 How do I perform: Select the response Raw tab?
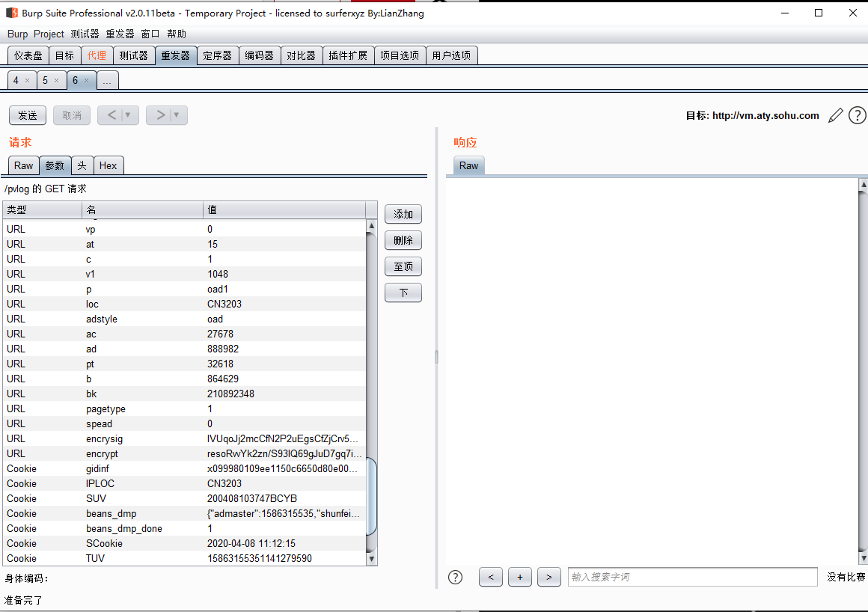(469, 165)
